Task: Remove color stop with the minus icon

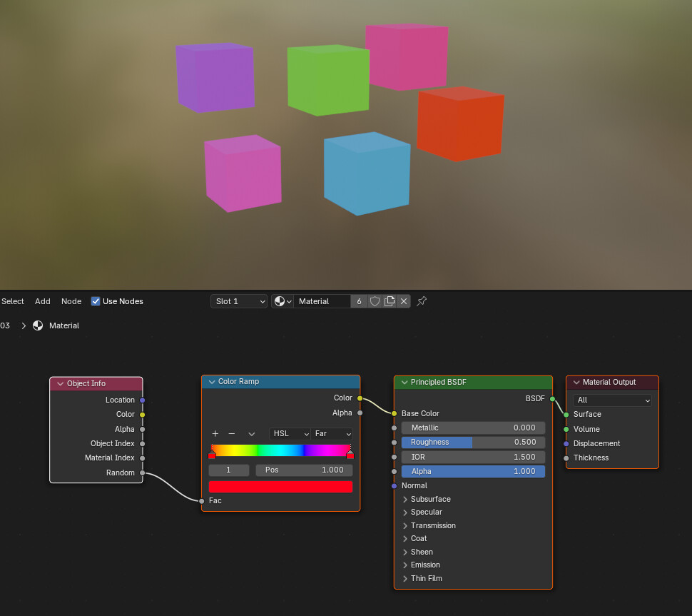Action: coord(232,434)
